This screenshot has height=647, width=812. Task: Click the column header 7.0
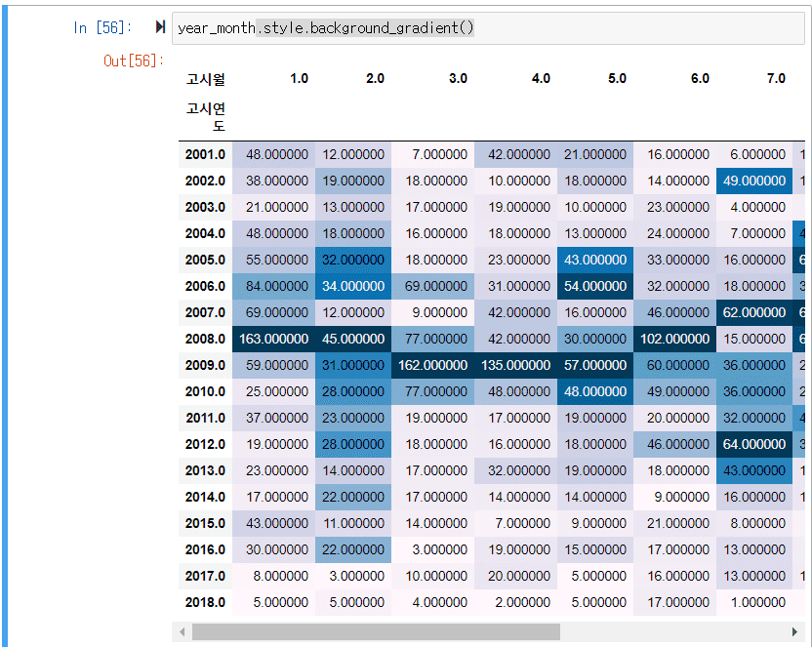[x=776, y=79]
